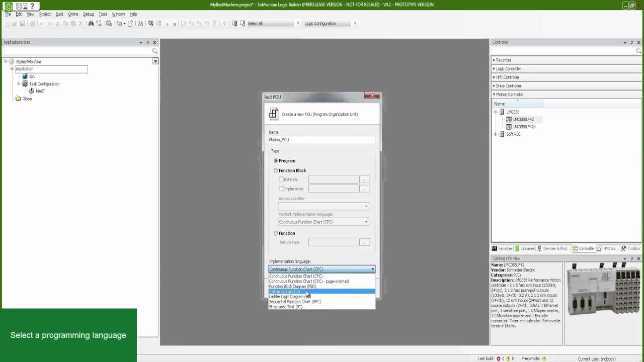Tick the Implements checkbox

(281, 189)
